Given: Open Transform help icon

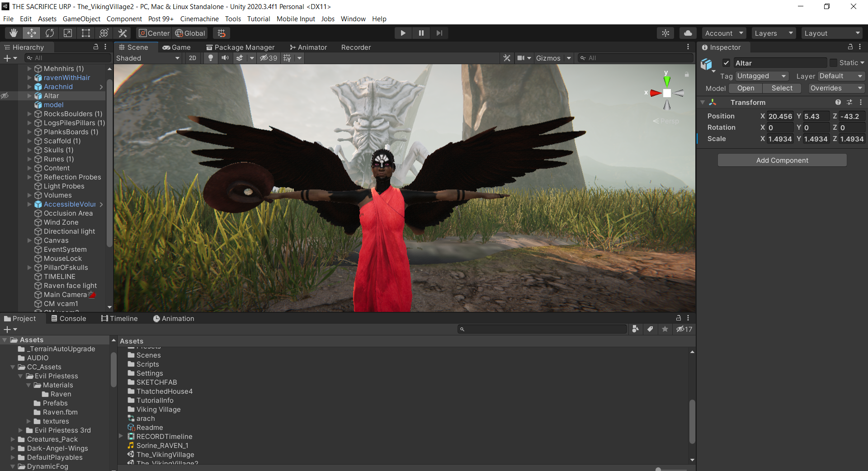Looking at the screenshot, I should [838, 103].
